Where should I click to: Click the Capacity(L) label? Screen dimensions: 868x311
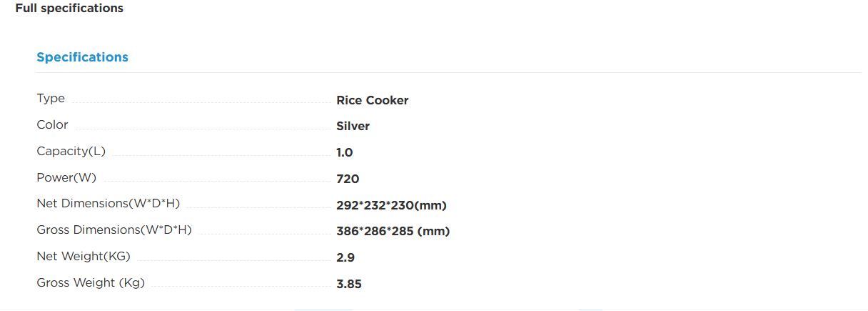71,152
